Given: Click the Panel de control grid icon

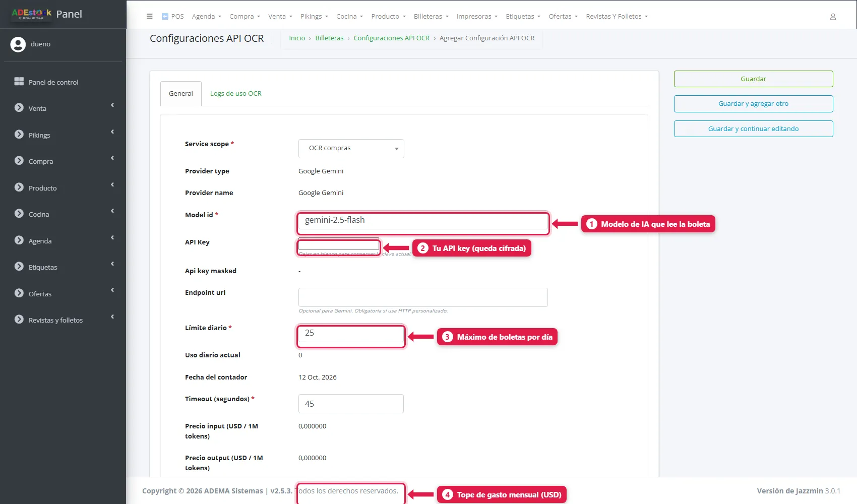Looking at the screenshot, I should tap(19, 82).
